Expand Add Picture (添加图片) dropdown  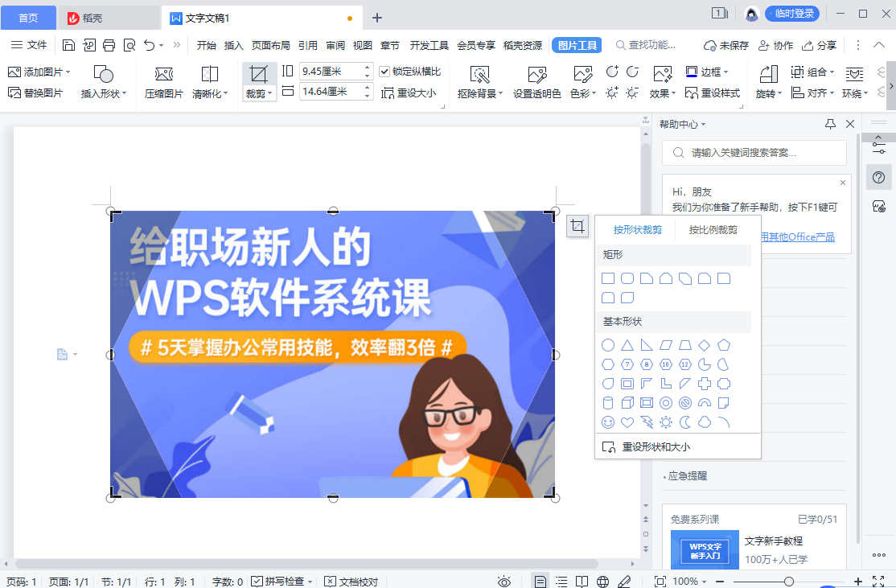tap(68, 72)
